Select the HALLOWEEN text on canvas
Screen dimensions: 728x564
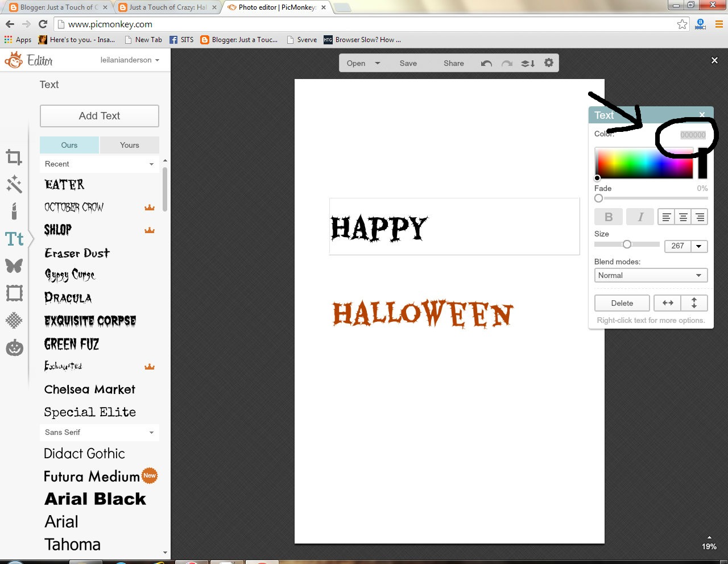coord(423,314)
